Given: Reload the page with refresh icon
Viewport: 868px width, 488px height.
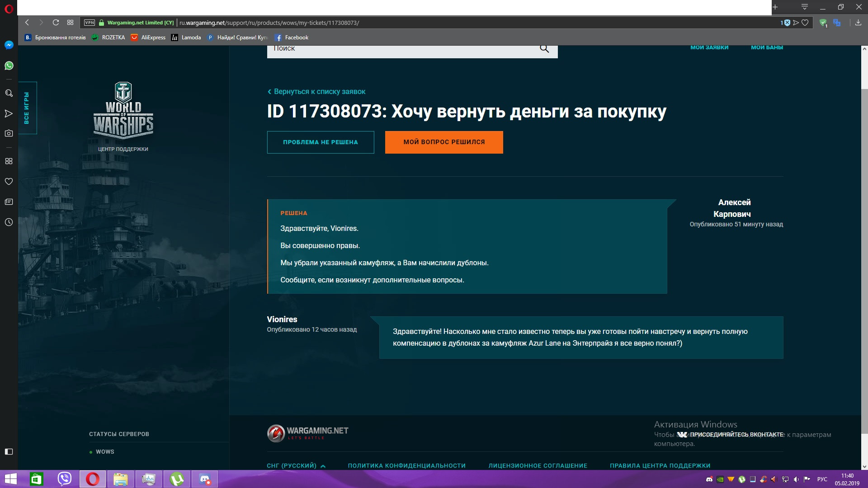Looking at the screenshot, I should pyautogui.click(x=56, y=23).
